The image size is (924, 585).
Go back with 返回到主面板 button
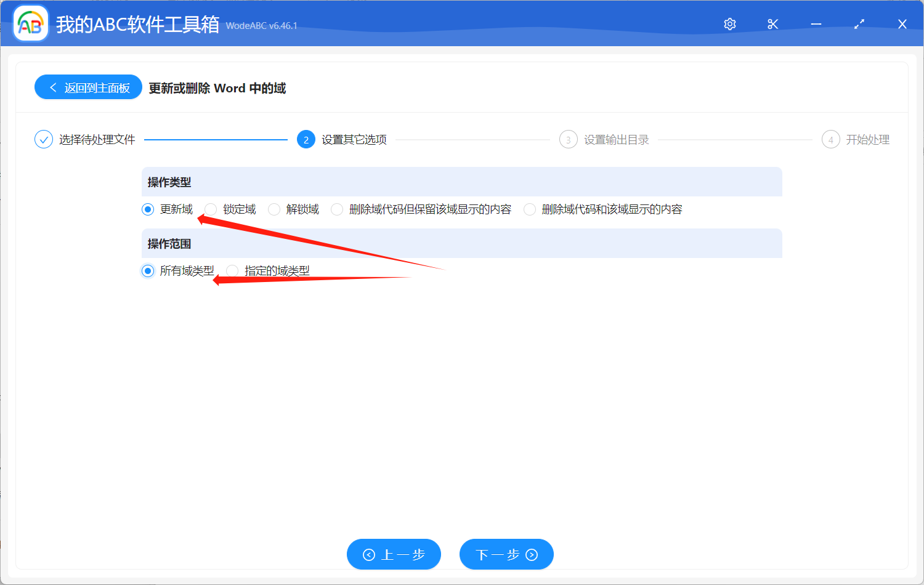coord(89,87)
